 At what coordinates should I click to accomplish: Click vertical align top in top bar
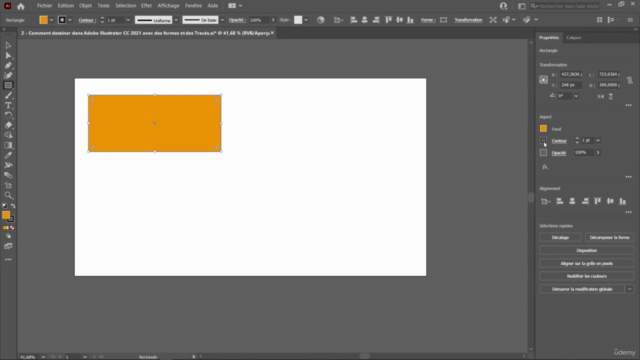click(x=388, y=20)
